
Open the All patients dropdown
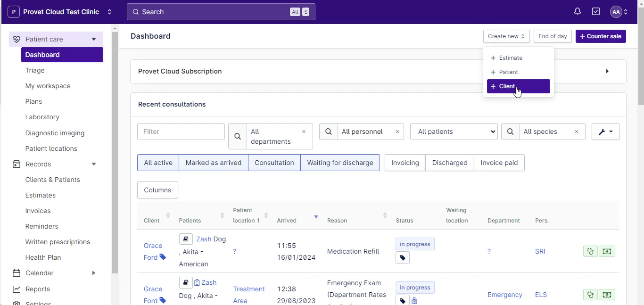point(454,132)
